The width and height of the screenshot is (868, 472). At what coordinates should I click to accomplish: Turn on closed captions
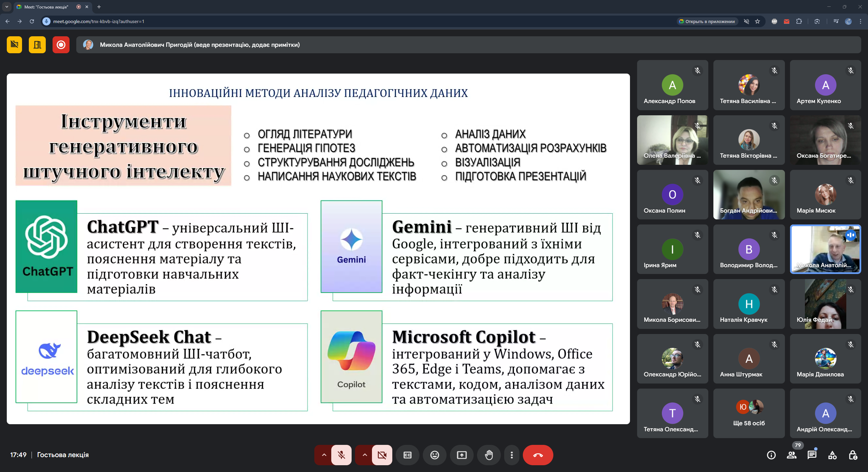click(408, 455)
